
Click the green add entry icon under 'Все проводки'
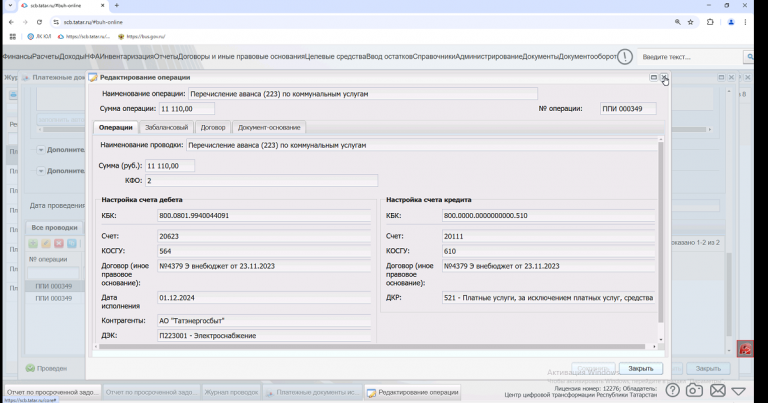coord(33,243)
